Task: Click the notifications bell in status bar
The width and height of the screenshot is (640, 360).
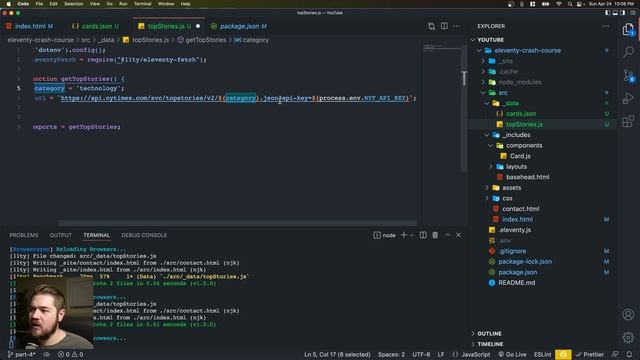Action: point(629,354)
